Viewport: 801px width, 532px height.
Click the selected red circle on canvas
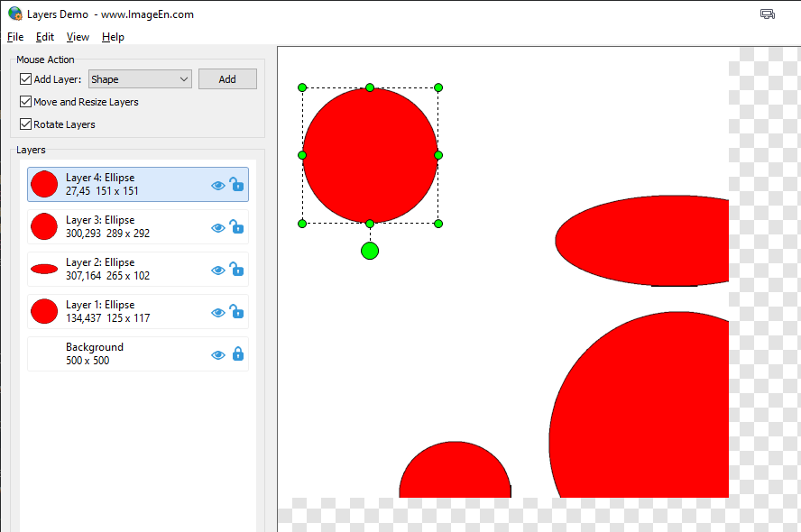pyautogui.click(x=370, y=156)
